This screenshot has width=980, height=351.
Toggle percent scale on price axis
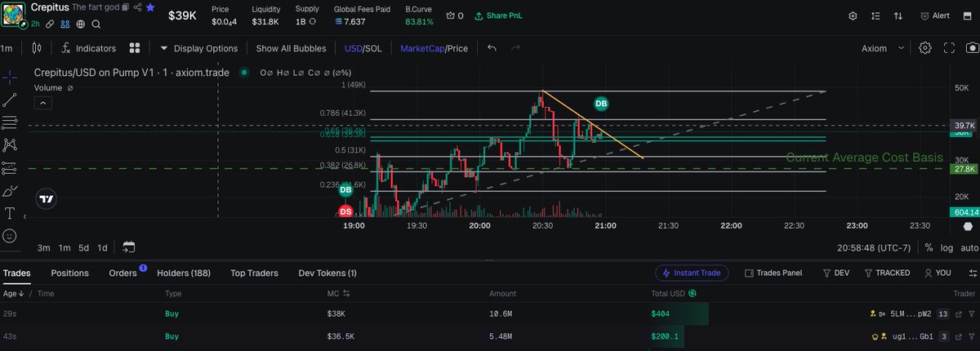coord(929,247)
